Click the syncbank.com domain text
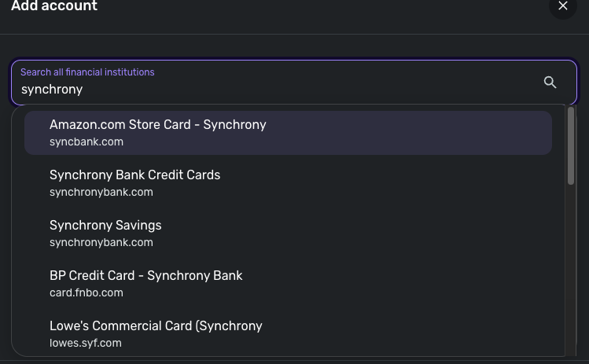This screenshot has height=364, width=589. coord(87,142)
